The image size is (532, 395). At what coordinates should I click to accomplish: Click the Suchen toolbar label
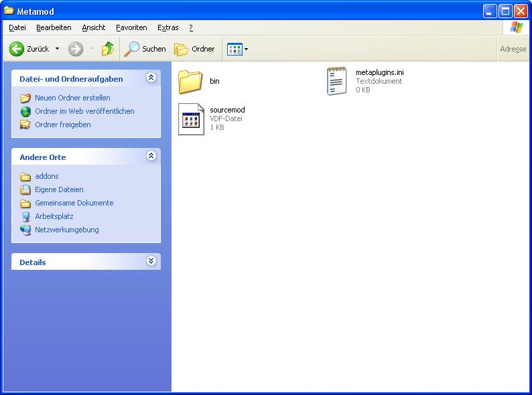[x=154, y=49]
